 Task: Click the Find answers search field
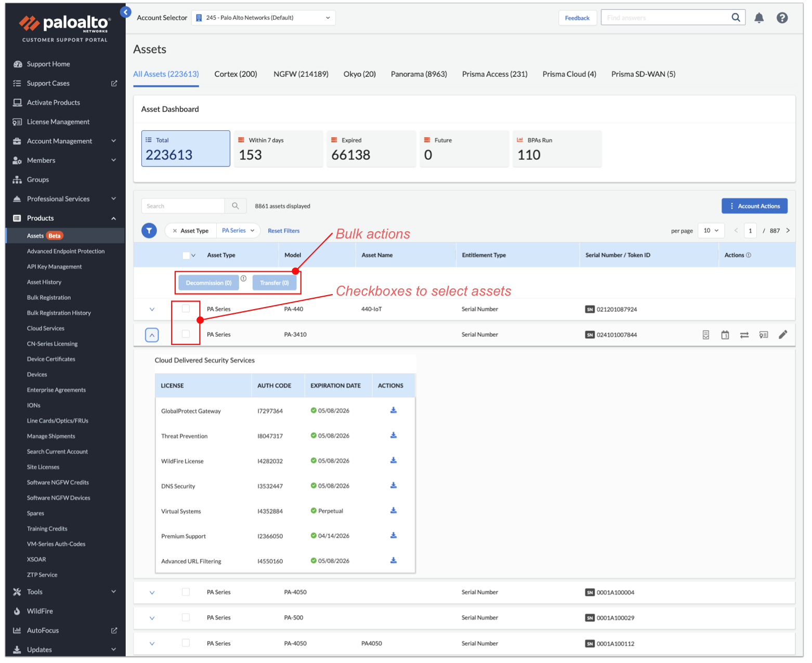(x=665, y=18)
